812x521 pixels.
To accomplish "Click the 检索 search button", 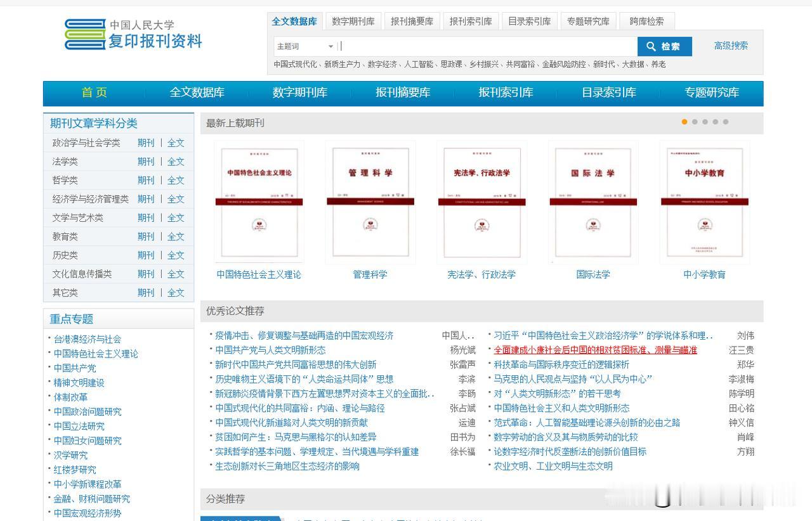I will (x=664, y=46).
